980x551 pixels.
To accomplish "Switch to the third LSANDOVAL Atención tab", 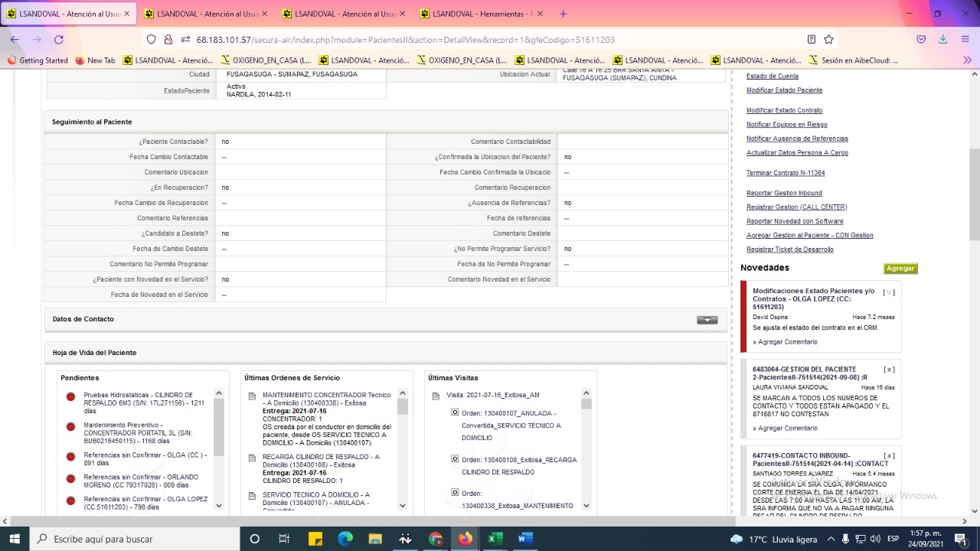I will (344, 14).
